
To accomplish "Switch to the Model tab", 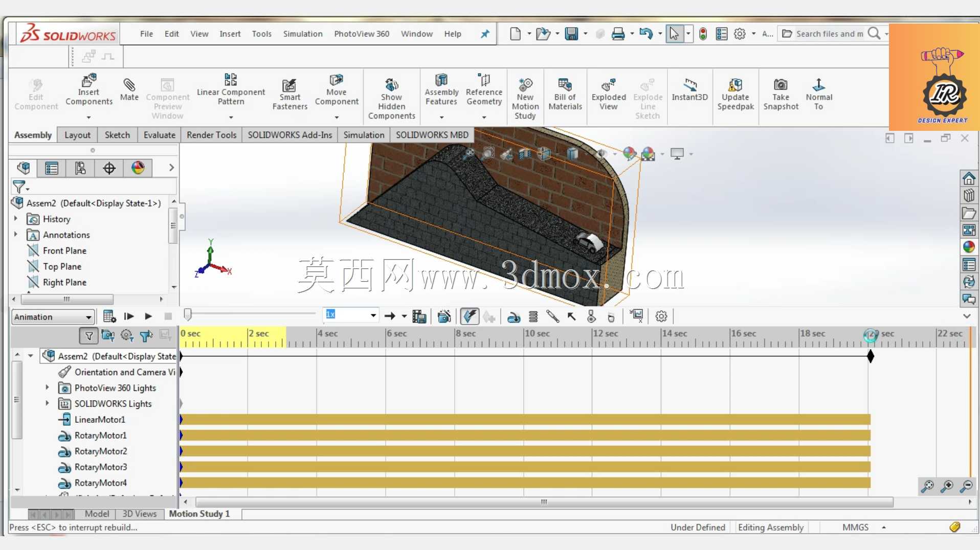I will click(x=97, y=514).
